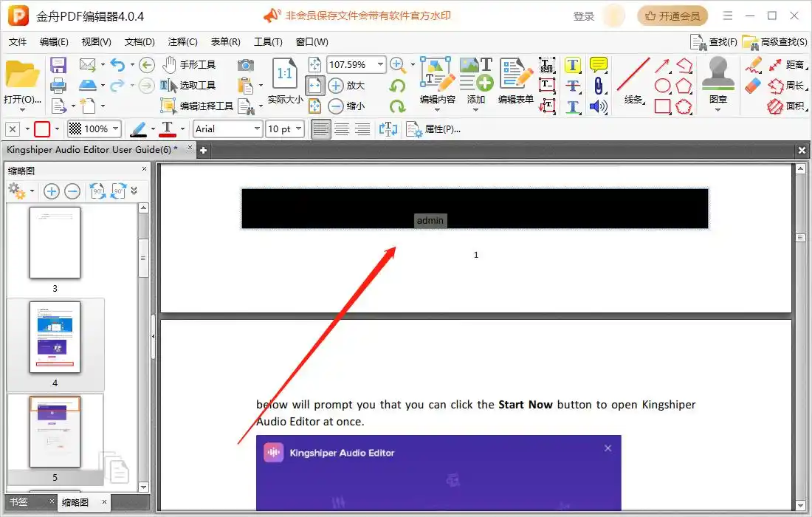The height and width of the screenshot is (517, 812).
Task: Rotate thumbnails clockwise 90 degrees
Action: [x=119, y=191]
